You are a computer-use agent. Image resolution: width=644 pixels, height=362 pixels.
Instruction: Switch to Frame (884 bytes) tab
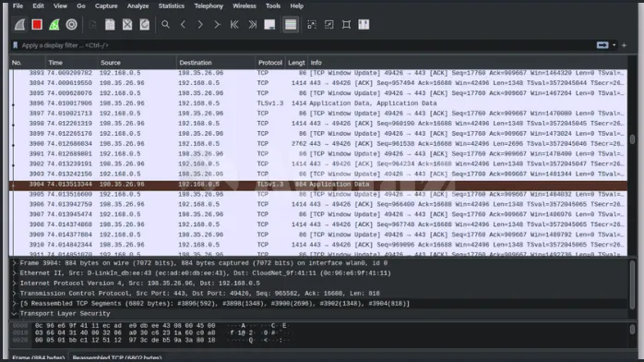[x=38, y=357]
